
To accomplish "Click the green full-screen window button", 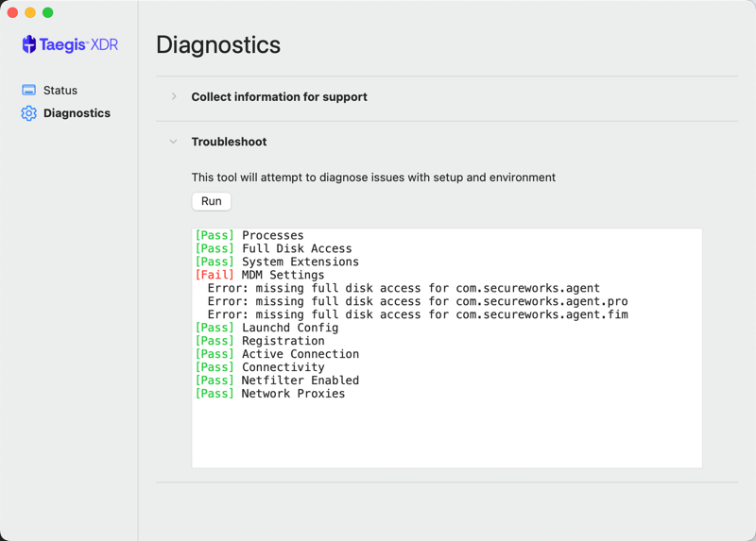I will coord(48,12).
